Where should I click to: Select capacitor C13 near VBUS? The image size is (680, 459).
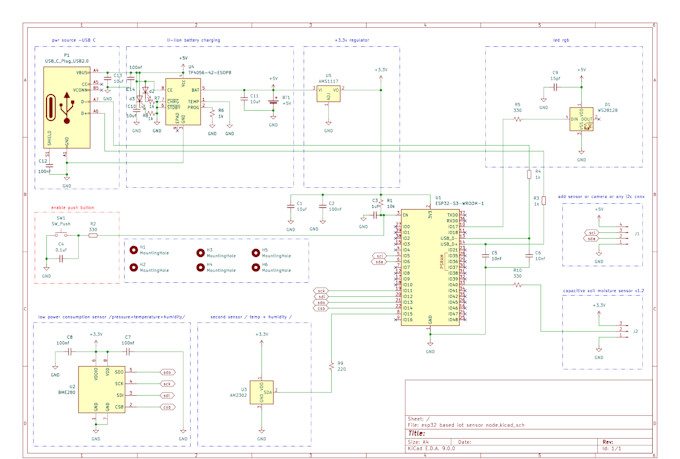[108, 79]
